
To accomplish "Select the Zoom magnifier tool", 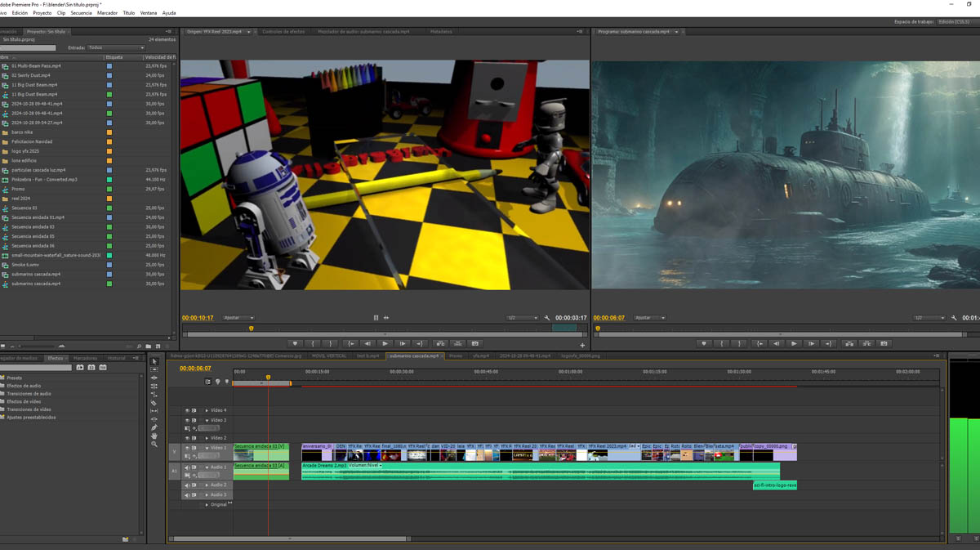I will 154,444.
